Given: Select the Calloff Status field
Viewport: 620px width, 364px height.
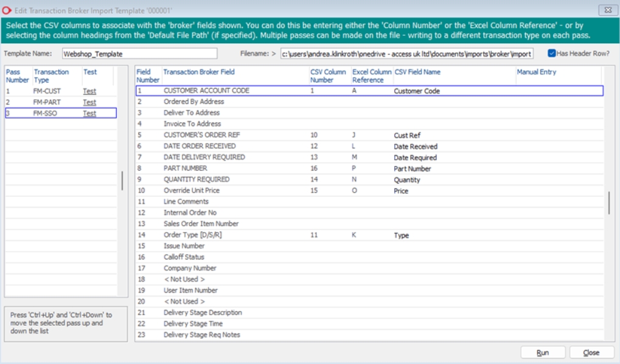Looking at the screenshot, I should pos(370,257).
